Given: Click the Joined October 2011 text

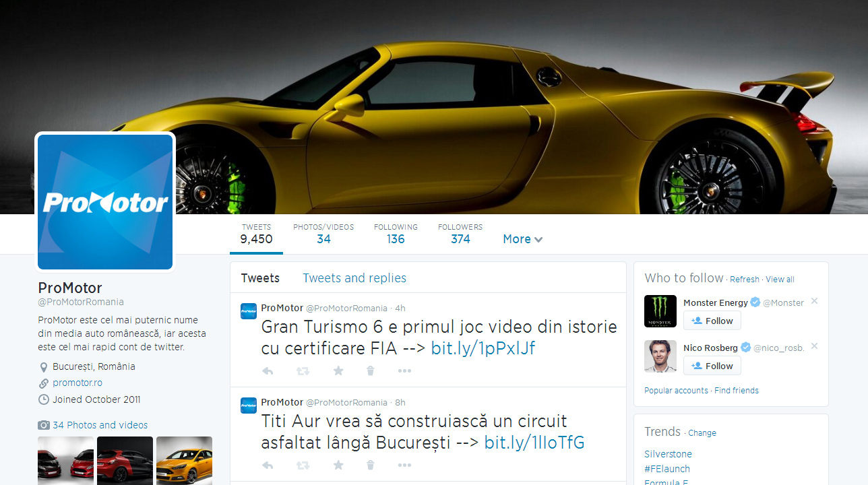Looking at the screenshot, I should pos(96,399).
